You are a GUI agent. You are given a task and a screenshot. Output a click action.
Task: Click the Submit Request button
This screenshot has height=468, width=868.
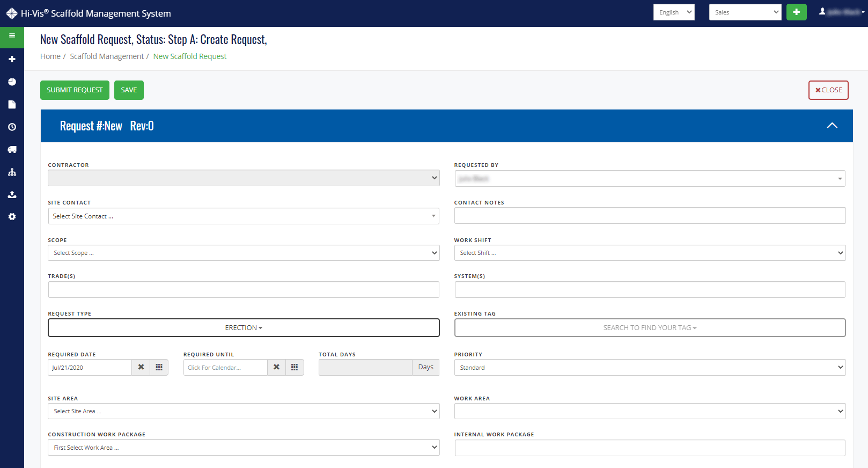(x=75, y=90)
